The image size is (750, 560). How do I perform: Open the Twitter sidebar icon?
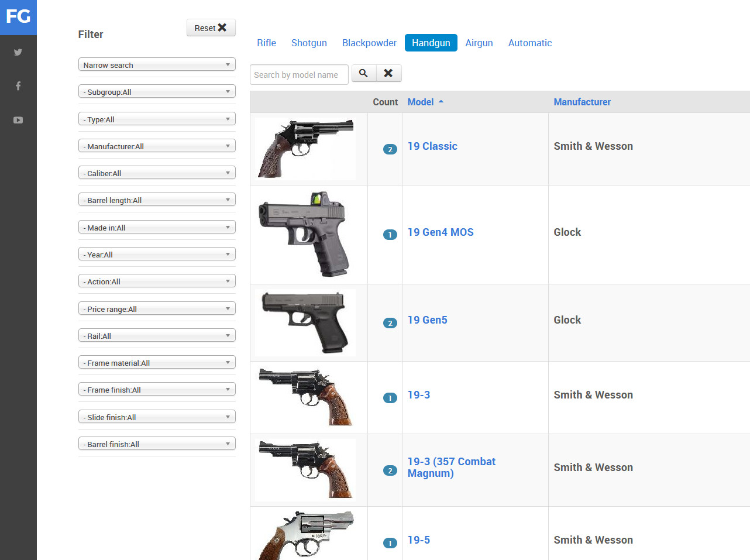tap(18, 52)
